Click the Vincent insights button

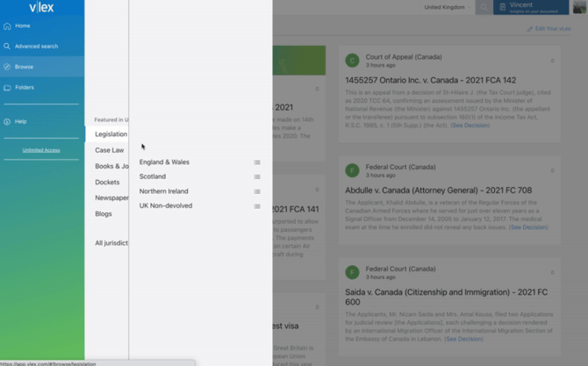pos(531,7)
